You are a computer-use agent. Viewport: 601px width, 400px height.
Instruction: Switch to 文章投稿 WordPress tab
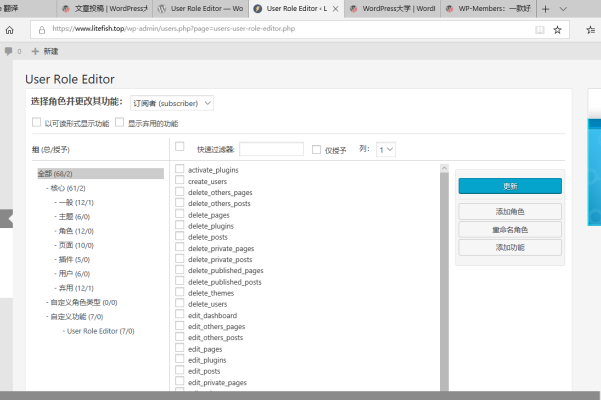(105, 8)
